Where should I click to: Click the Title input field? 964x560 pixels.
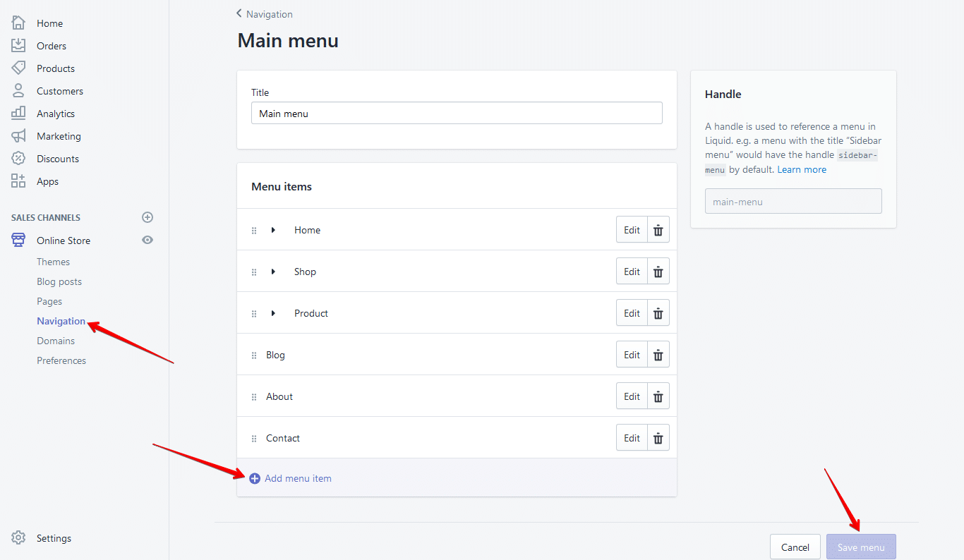[457, 112]
